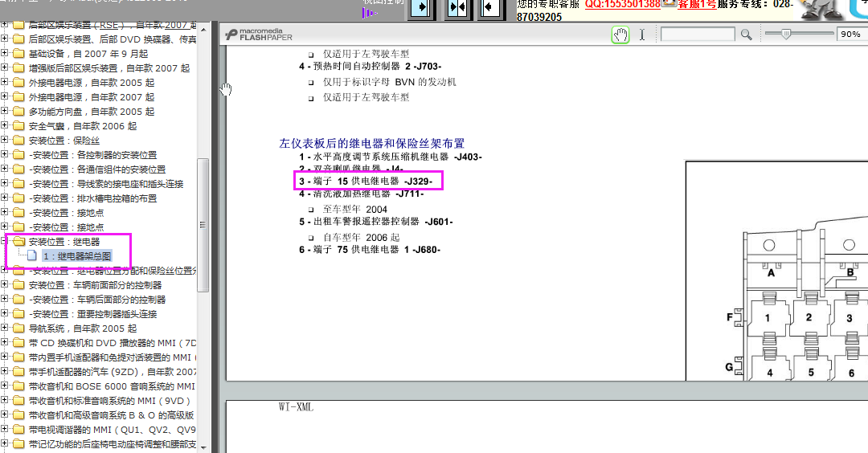This screenshot has height=453, width=868.
Task: Open the QQ:1553501388 link
Action: (623, 5)
